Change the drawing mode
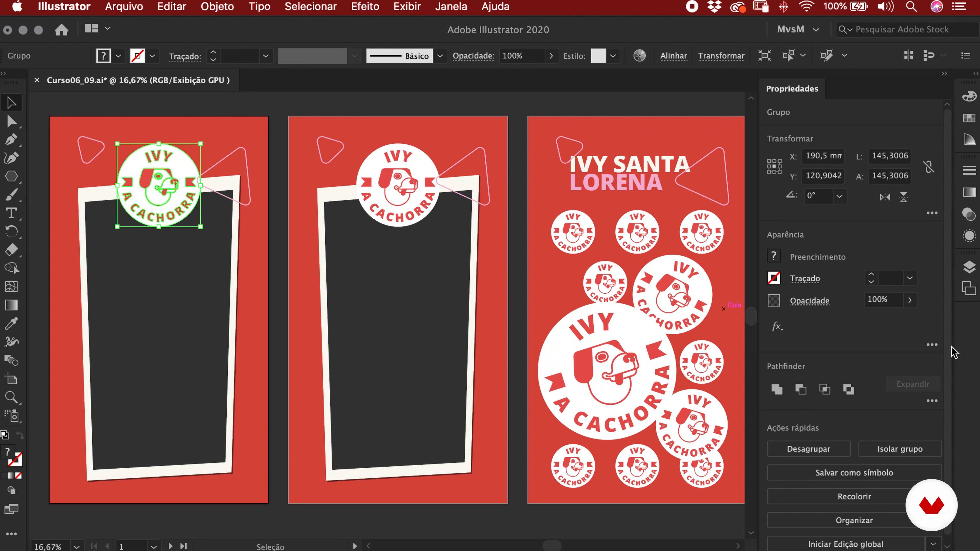The height and width of the screenshot is (551, 980). (x=11, y=491)
